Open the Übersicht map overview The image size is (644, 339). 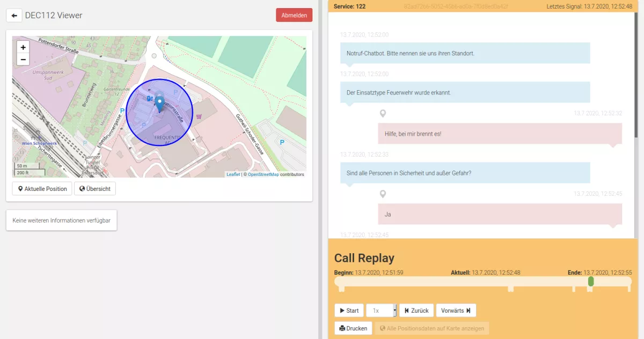[x=95, y=189]
